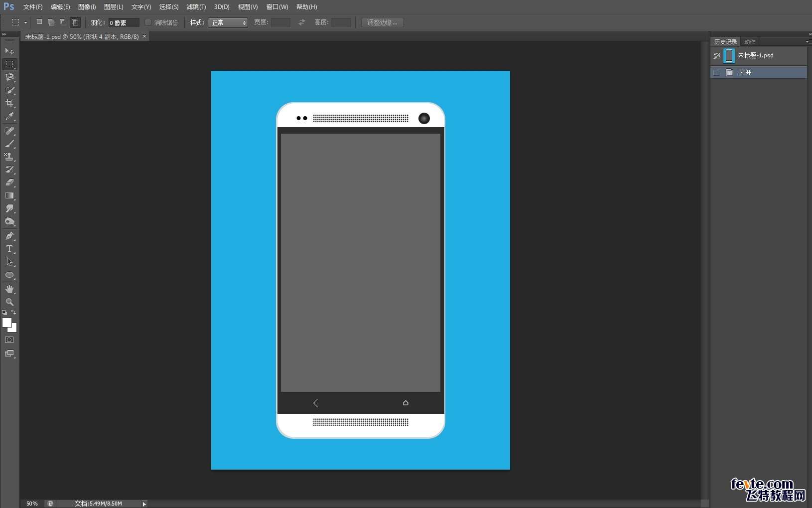Viewport: 812px width, 508px height.
Task: Open the 编辑(E) menu
Action: coord(60,7)
